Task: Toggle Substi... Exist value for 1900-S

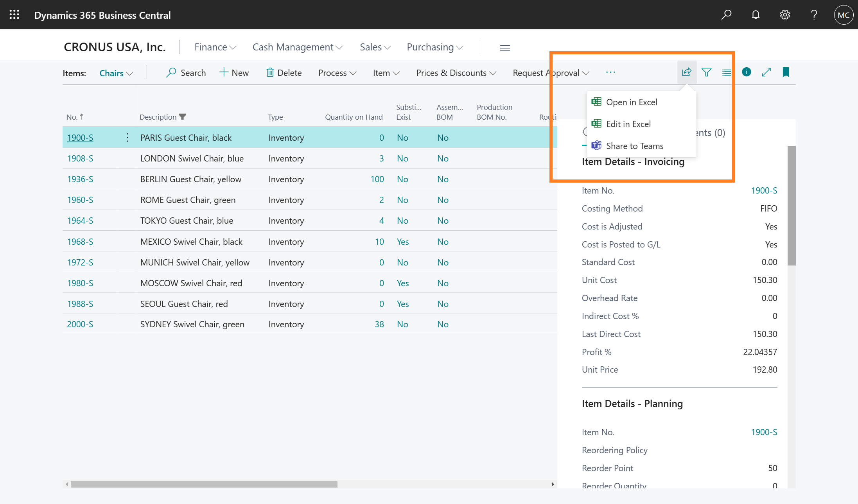Action: click(x=402, y=137)
